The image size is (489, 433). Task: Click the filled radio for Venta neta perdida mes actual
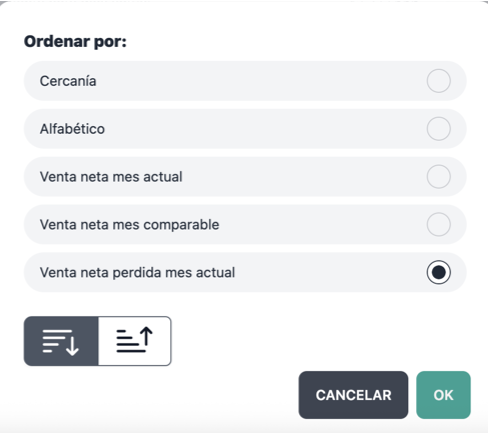[x=439, y=272]
